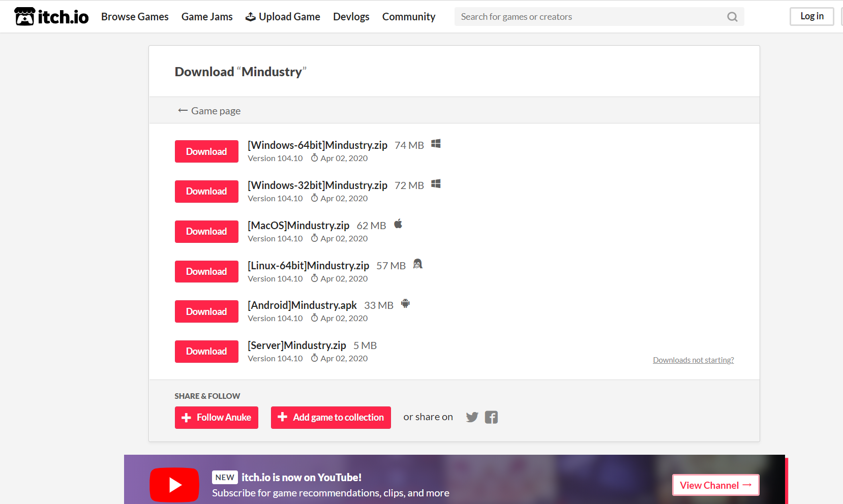Click the Windows icon beside Windows-64bit file

coord(436,144)
